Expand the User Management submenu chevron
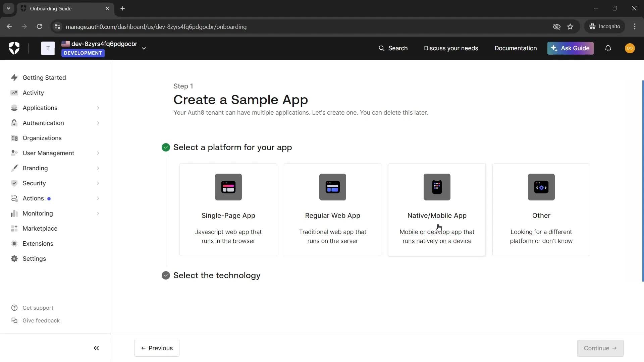 98,153
